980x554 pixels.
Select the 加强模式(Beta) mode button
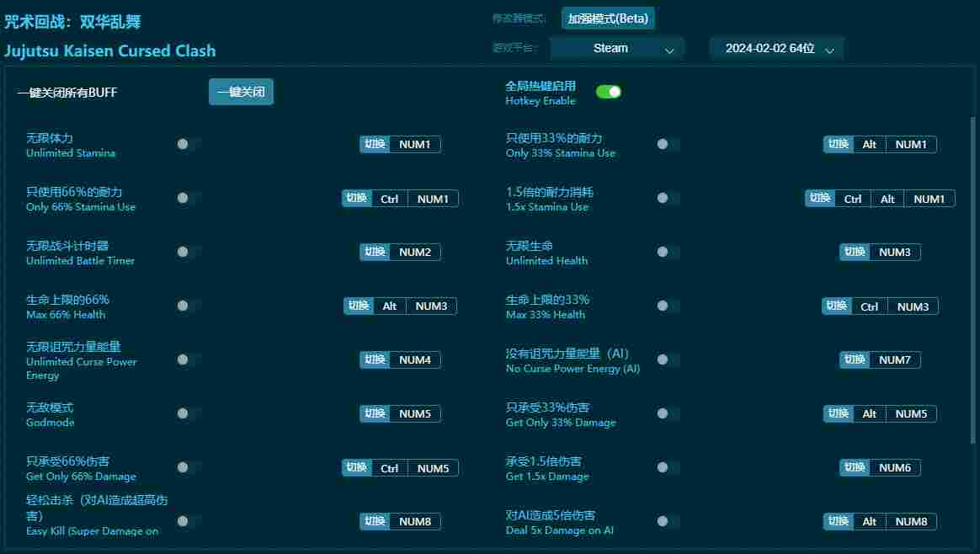click(608, 19)
